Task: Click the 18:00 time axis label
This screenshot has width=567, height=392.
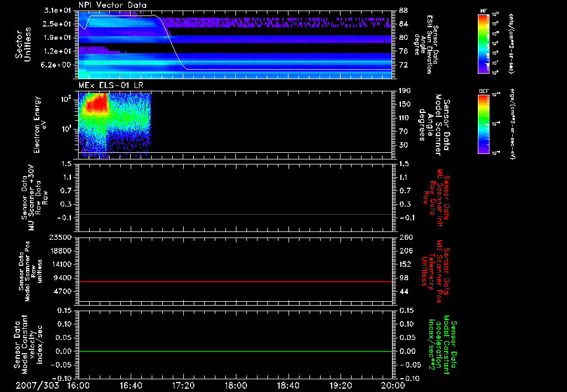Action: (236, 385)
